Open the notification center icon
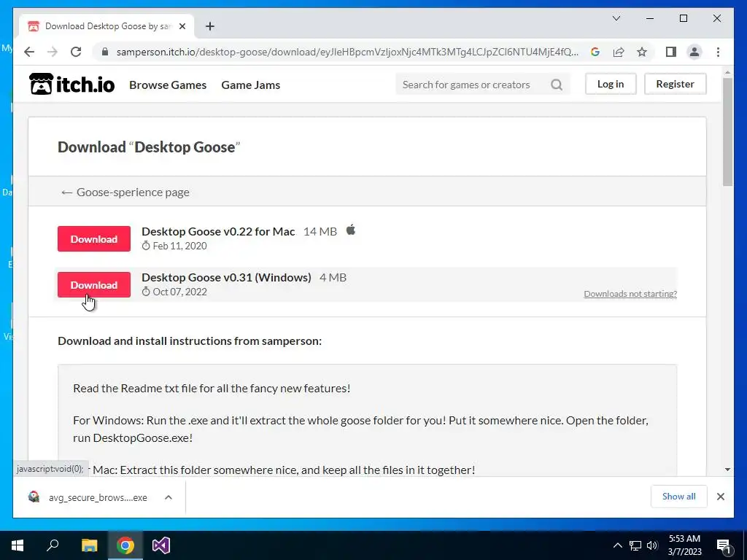The width and height of the screenshot is (747, 560). (724, 546)
